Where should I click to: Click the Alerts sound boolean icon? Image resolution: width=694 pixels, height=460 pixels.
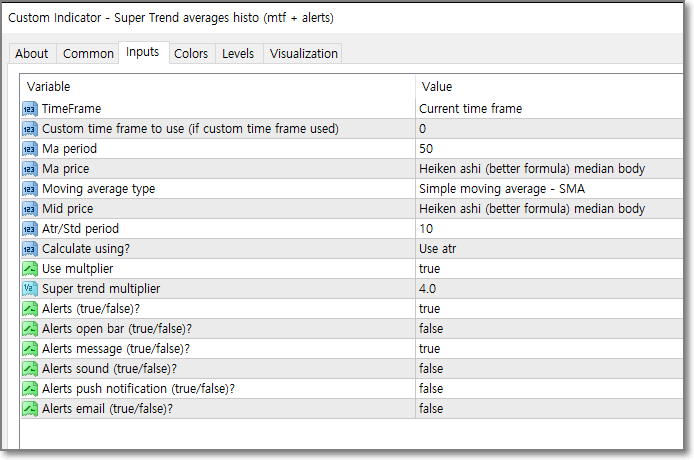pyautogui.click(x=29, y=368)
